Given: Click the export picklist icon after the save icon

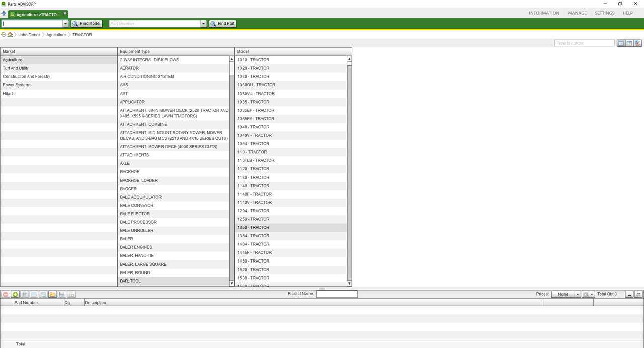Looking at the screenshot, I should tap(71, 294).
